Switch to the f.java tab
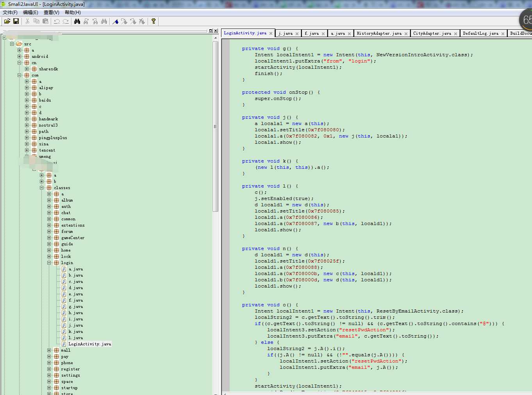This screenshot has width=532, height=395. (312, 34)
